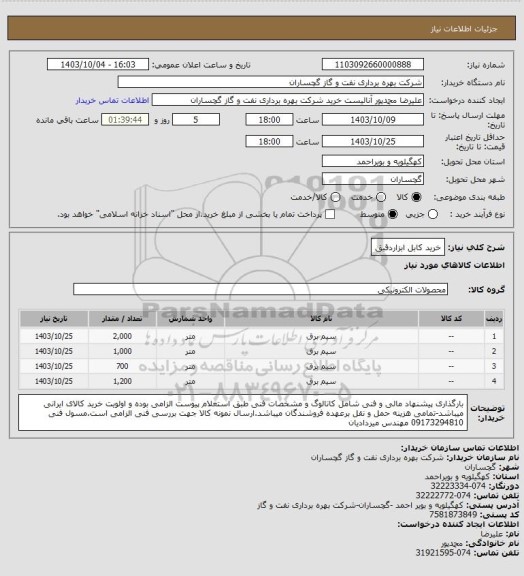Click the اطلاعات تماس سازمان خریدار heading
The height and width of the screenshot is (576, 524).
click(x=460, y=448)
